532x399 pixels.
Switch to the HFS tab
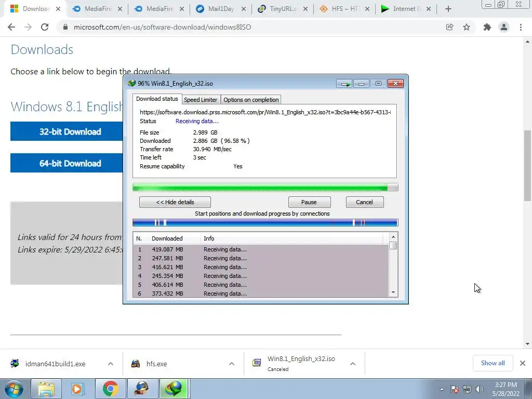pyautogui.click(x=344, y=9)
